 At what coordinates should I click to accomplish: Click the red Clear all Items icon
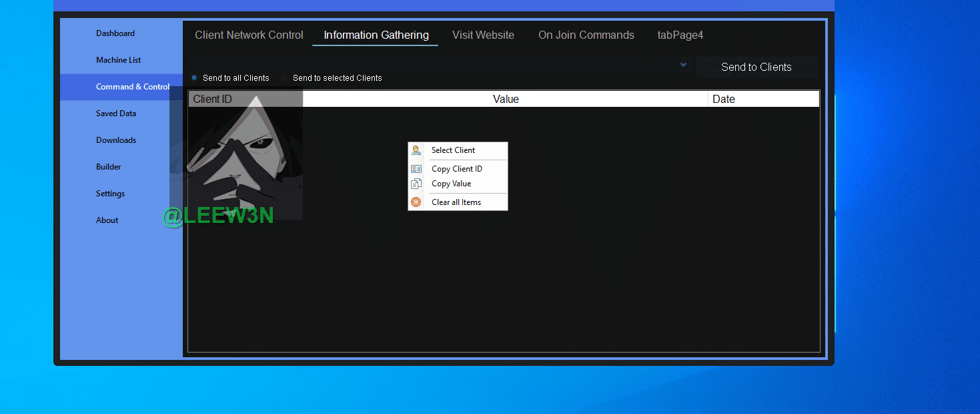click(416, 202)
